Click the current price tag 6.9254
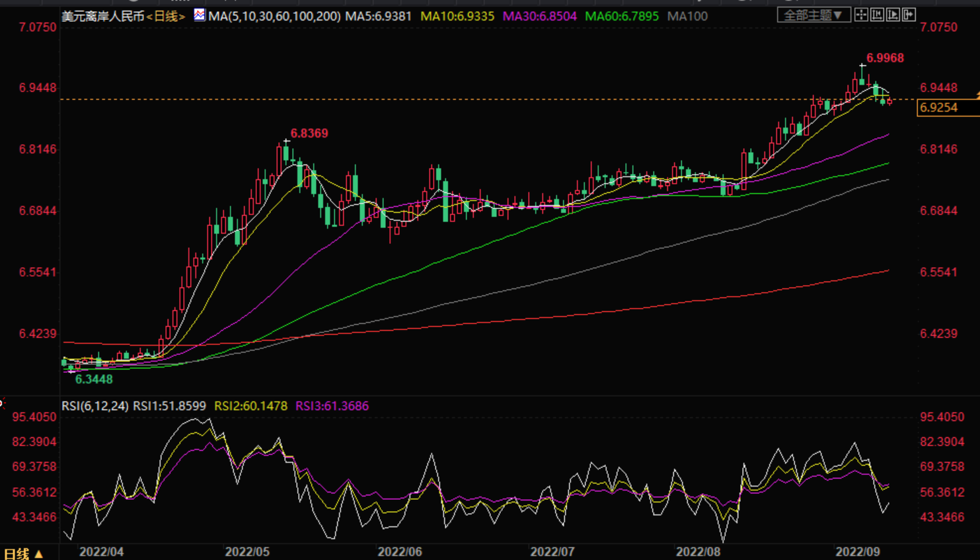Screen dimensions: 980x560 pyautogui.click(x=940, y=107)
